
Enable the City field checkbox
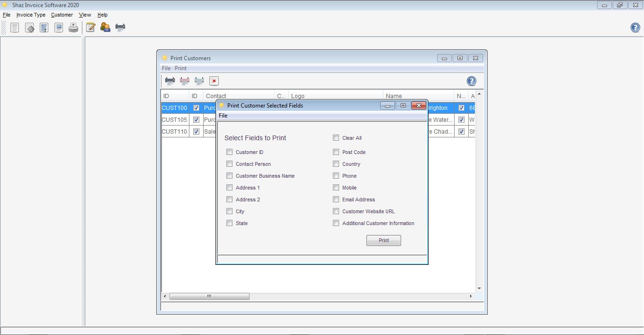pos(230,211)
